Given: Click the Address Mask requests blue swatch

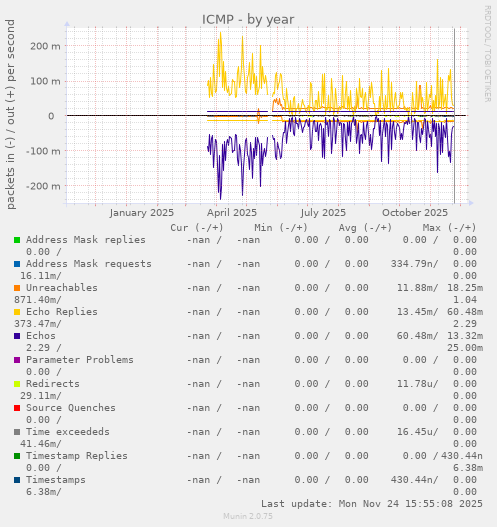Looking at the screenshot, I should (17, 264).
